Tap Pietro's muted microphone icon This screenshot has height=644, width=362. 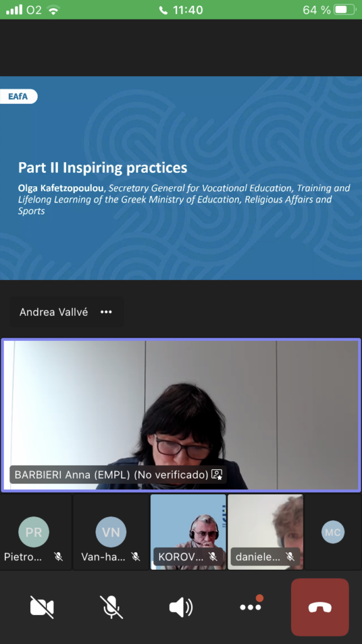[x=58, y=557]
